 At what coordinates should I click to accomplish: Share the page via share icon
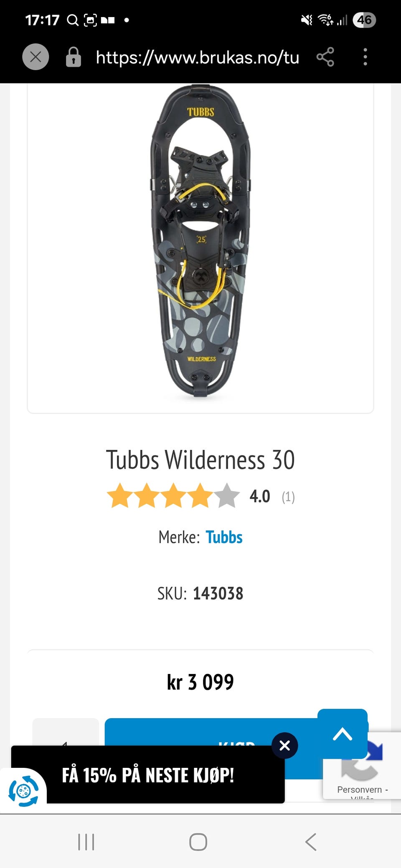pos(325,57)
